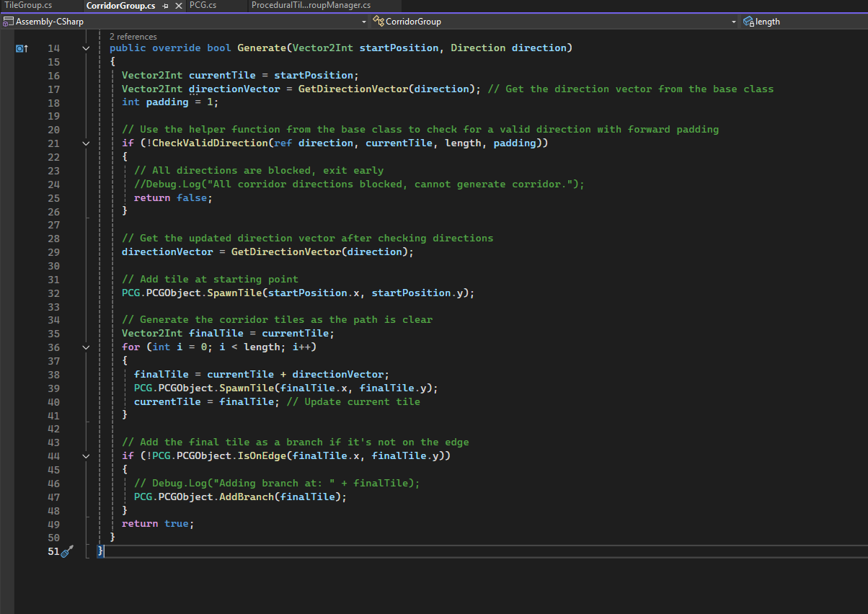This screenshot has height=614, width=868.
Task: Click the "2 references" CodeLens link
Action: [x=133, y=36]
